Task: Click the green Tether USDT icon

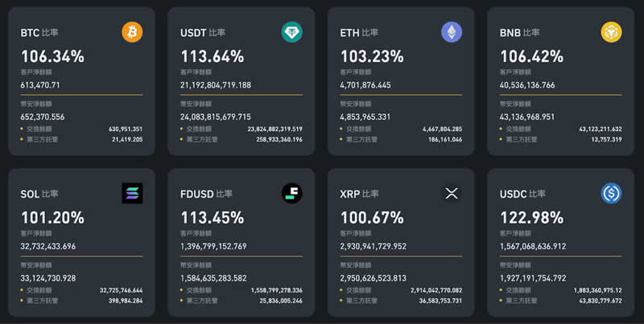Action: [x=291, y=32]
